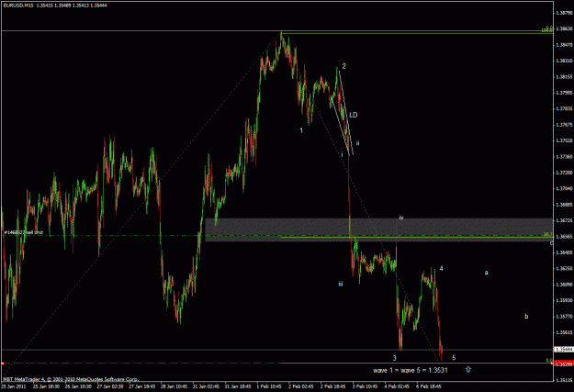
Task: Click the 'LD' leading diagonal label
Action: 354,115
